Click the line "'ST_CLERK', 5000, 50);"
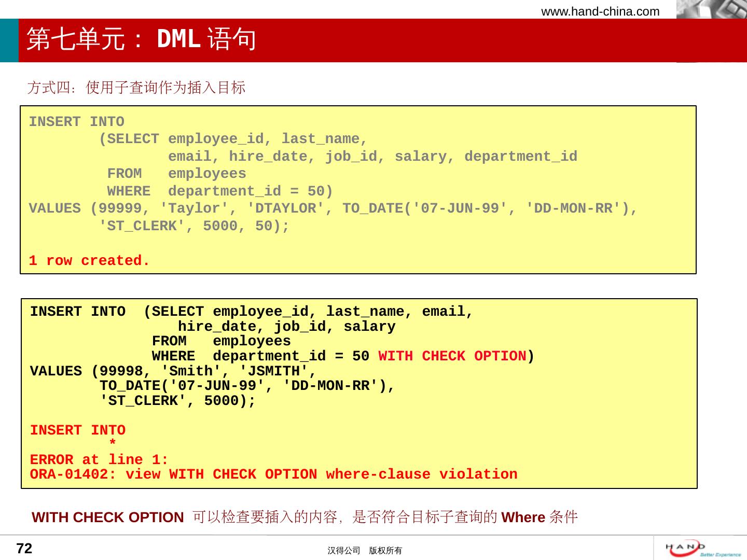The image size is (747, 560). point(194,226)
